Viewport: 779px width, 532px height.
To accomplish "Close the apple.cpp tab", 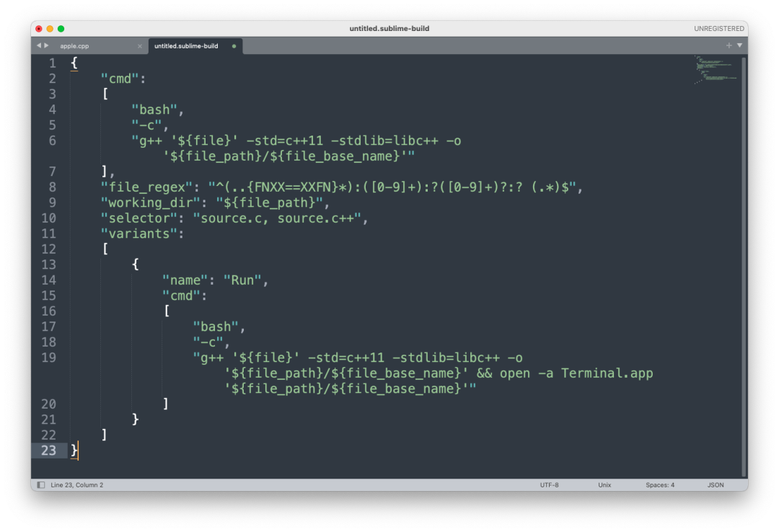I will tap(140, 46).
